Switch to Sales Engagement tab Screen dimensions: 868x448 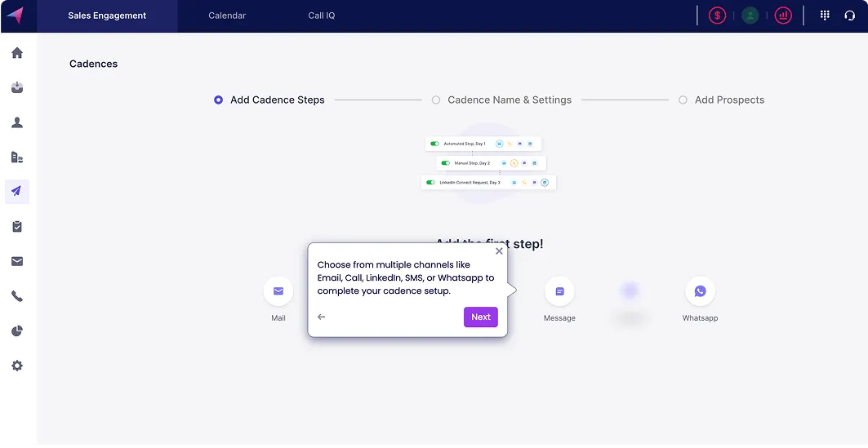click(x=107, y=16)
